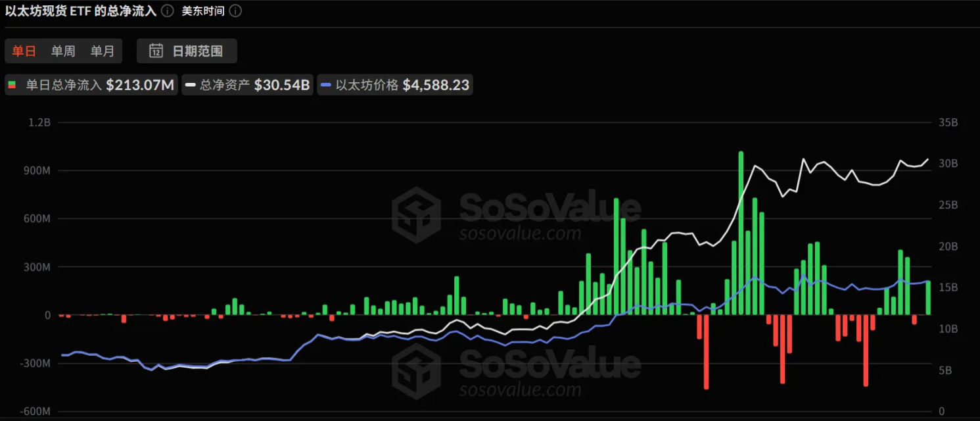980x421 pixels.
Task: Click the info icon next to 美东时间
Action: [235, 11]
